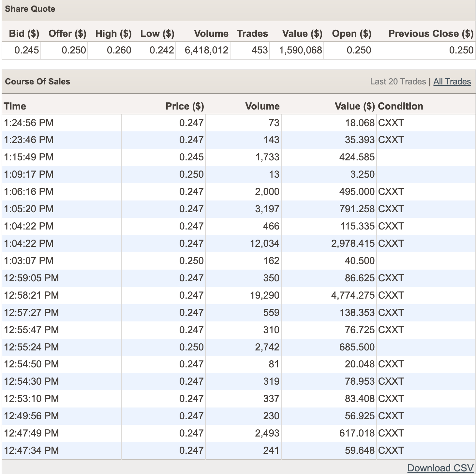
Task: Click the total volume 6,418,012
Action: coord(206,50)
